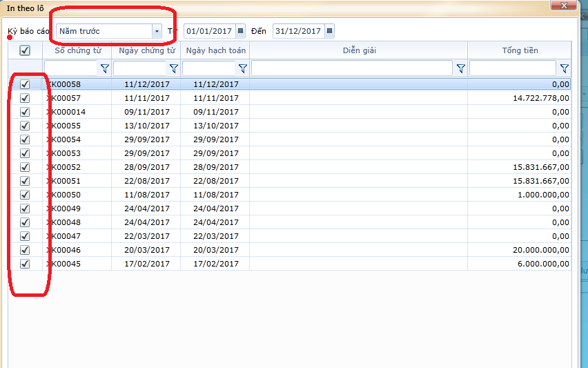
Task: Uncheck the row XK000014 checkbox
Action: click(x=25, y=112)
